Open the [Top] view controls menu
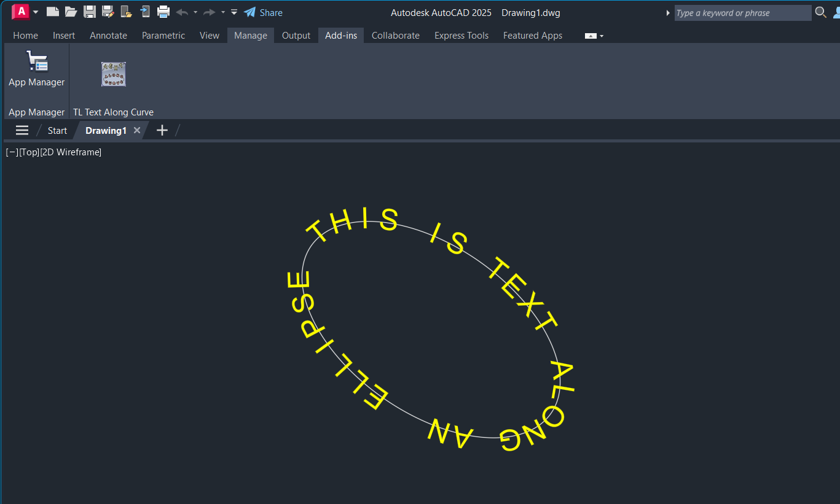Screen dimensions: 840x504 click(x=29, y=152)
